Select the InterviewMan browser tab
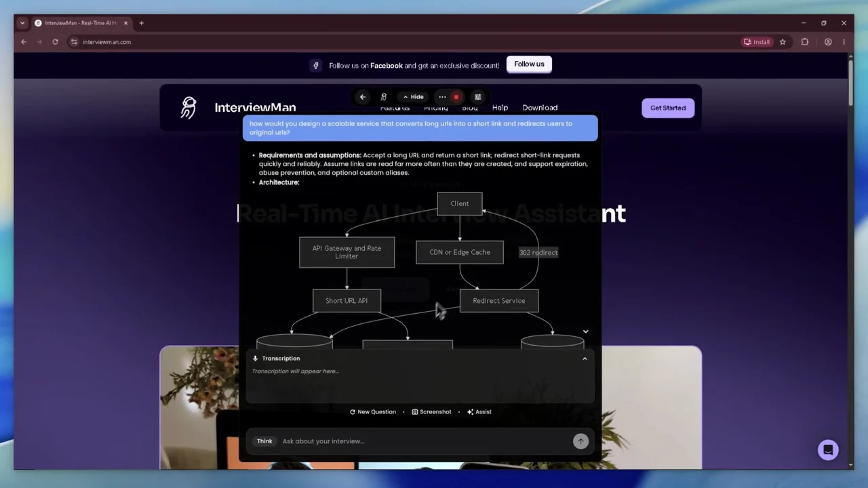This screenshot has width=868, height=488. point(80,23)
